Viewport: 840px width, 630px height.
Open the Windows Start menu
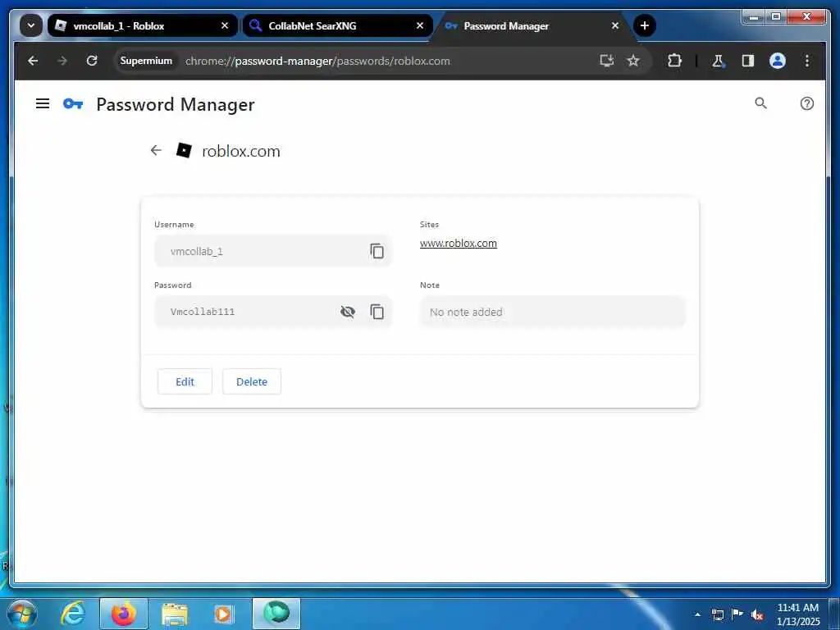pyautogui.click(x=21, y=614)
